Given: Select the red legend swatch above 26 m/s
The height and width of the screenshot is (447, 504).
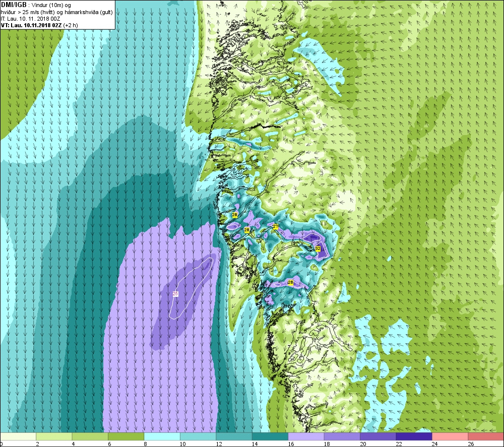Looking at the screenshot, I should click(x=486, y=436).
